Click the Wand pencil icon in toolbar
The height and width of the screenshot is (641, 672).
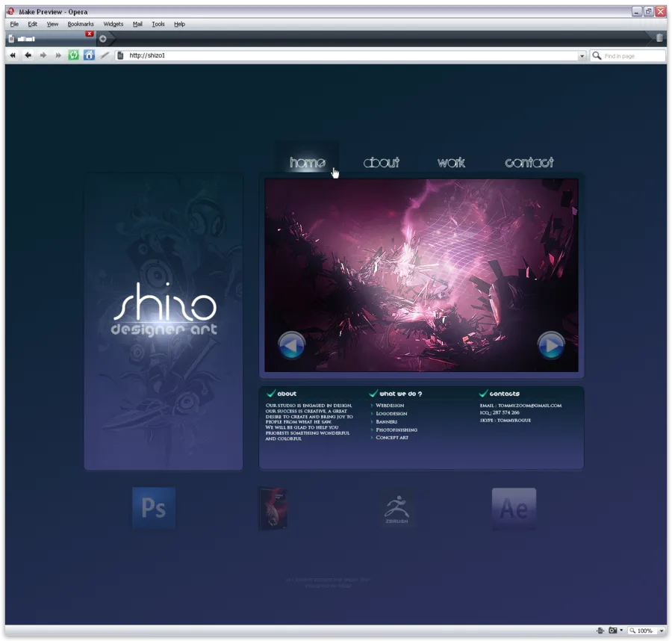105,55
